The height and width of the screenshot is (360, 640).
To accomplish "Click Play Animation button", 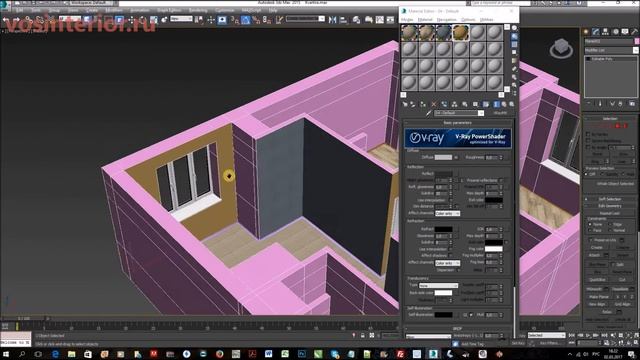I will click(588, 335).
